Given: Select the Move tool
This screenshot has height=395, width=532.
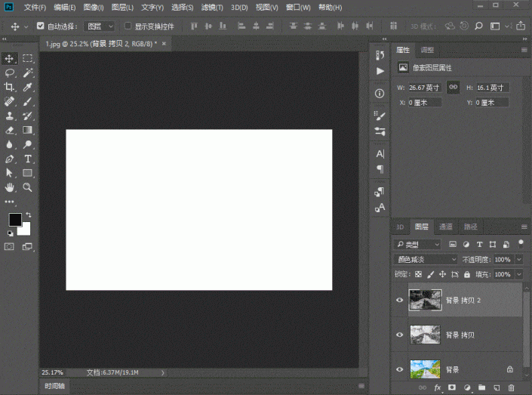Looking at the screenshot, I should click(10, 58).
